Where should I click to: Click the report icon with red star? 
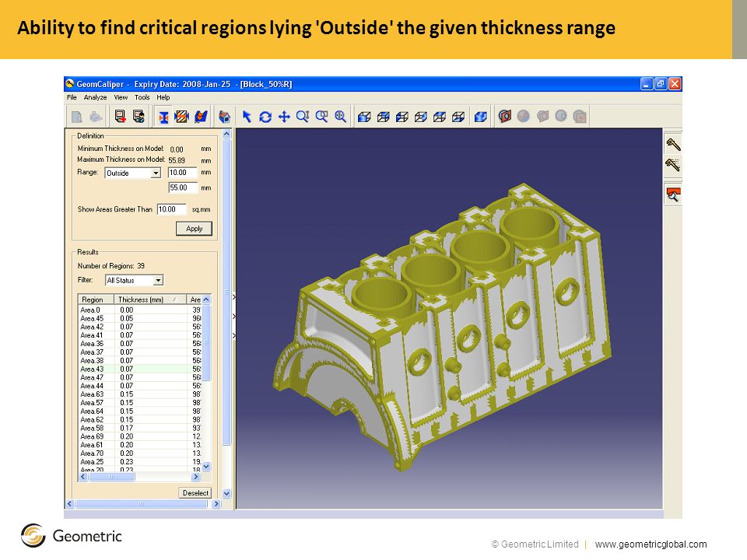tap(120, 117)
